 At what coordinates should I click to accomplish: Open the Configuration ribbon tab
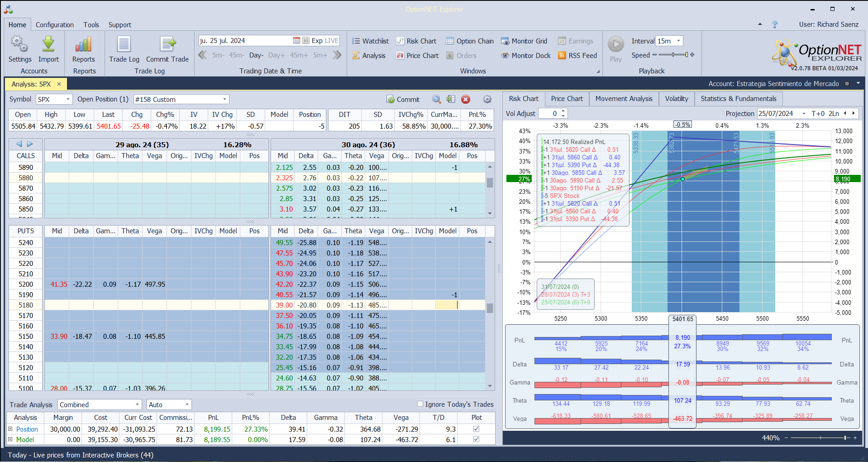(x=55, y=25)
